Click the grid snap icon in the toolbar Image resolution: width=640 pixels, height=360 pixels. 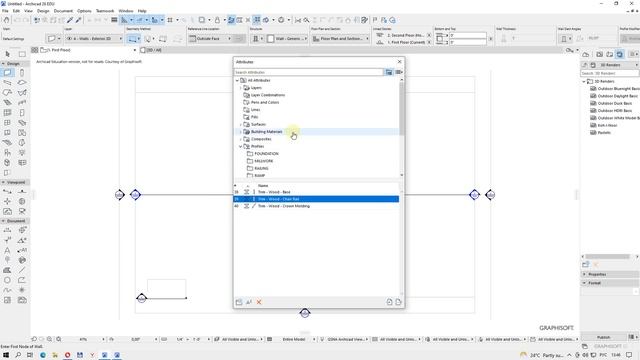[x=170, y=20]
